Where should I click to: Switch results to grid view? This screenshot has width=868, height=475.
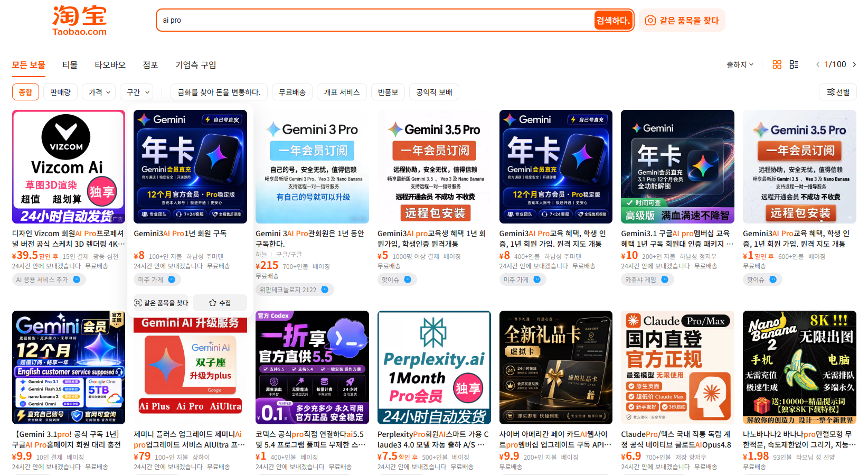point(777,64)
